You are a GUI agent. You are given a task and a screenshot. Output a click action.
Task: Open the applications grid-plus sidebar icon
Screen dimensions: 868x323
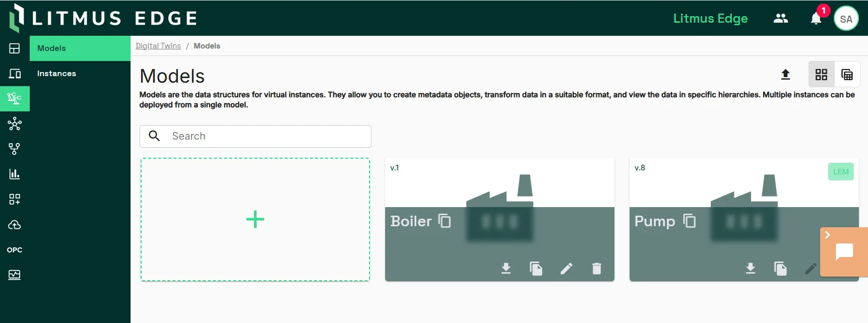tap(15, 199)
